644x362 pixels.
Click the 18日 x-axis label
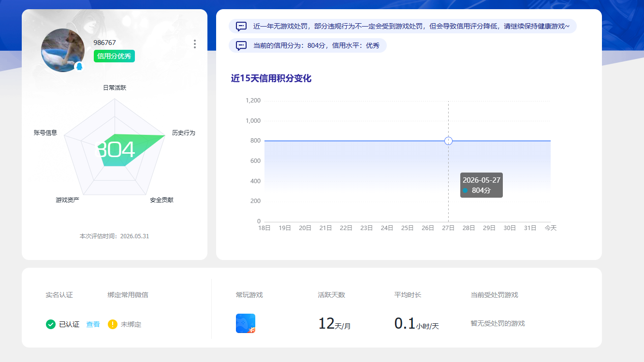coord(264,228)
